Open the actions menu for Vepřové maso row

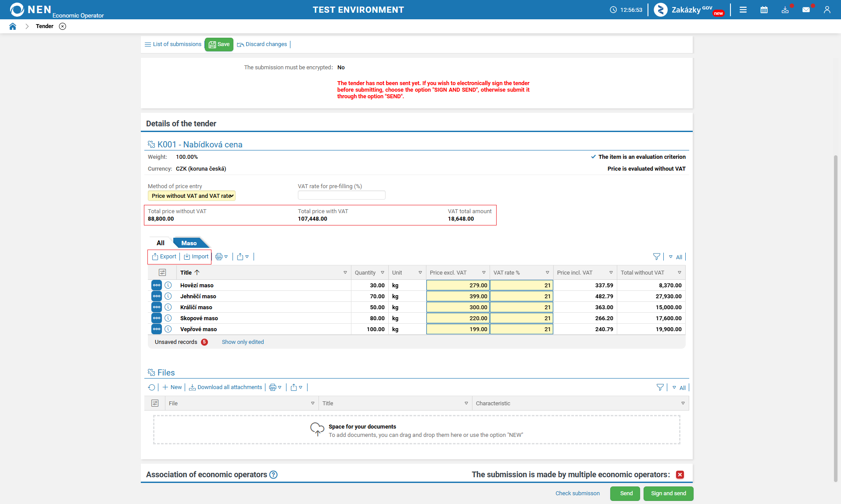pyautogui.click(x=157, y=329)
